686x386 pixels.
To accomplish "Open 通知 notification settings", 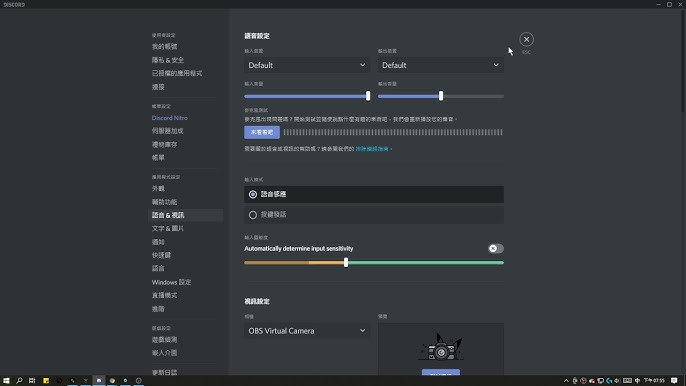I will [x=158, y=242].
